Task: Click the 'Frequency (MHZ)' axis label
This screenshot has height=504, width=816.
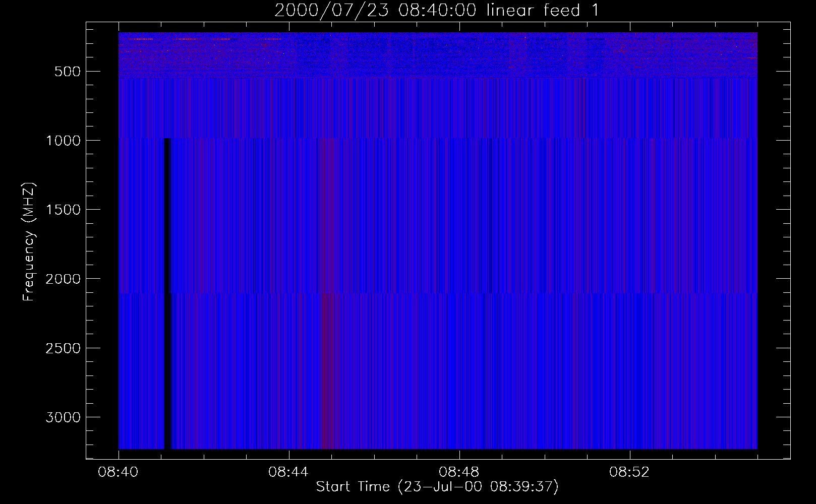Action: [x=28, y=241]
